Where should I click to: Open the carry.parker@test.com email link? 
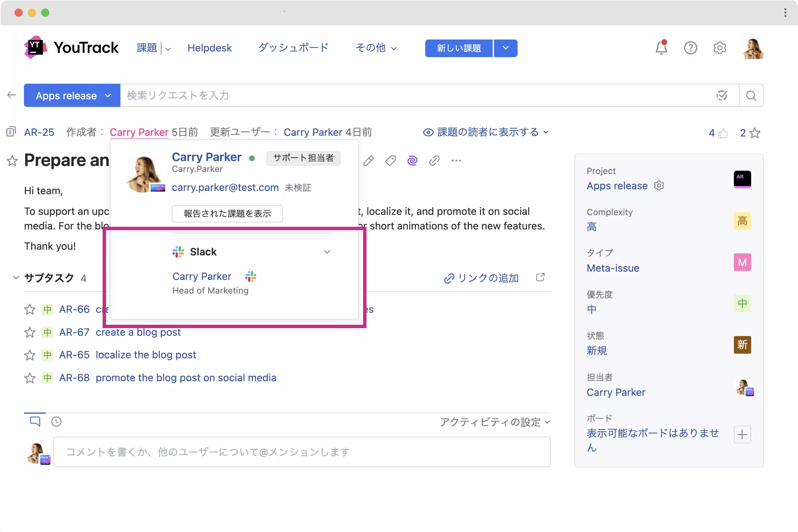pos(225,187)
